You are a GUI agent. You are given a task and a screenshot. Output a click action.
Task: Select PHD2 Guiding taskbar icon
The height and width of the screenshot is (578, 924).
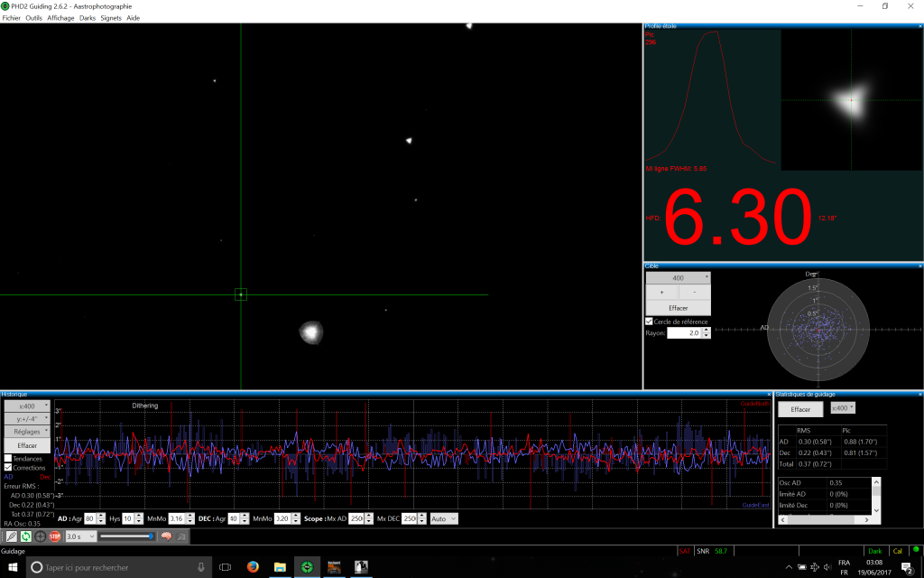point(307,567)
